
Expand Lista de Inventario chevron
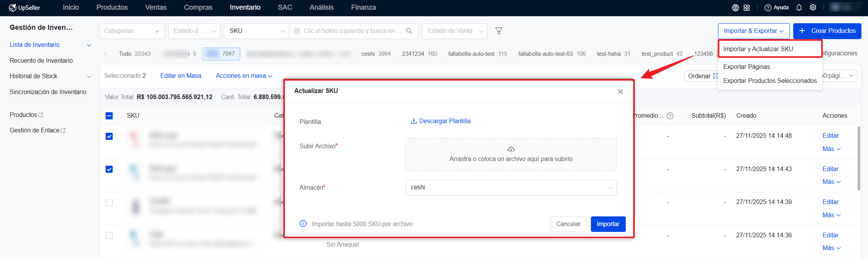[x=89, y=45]
